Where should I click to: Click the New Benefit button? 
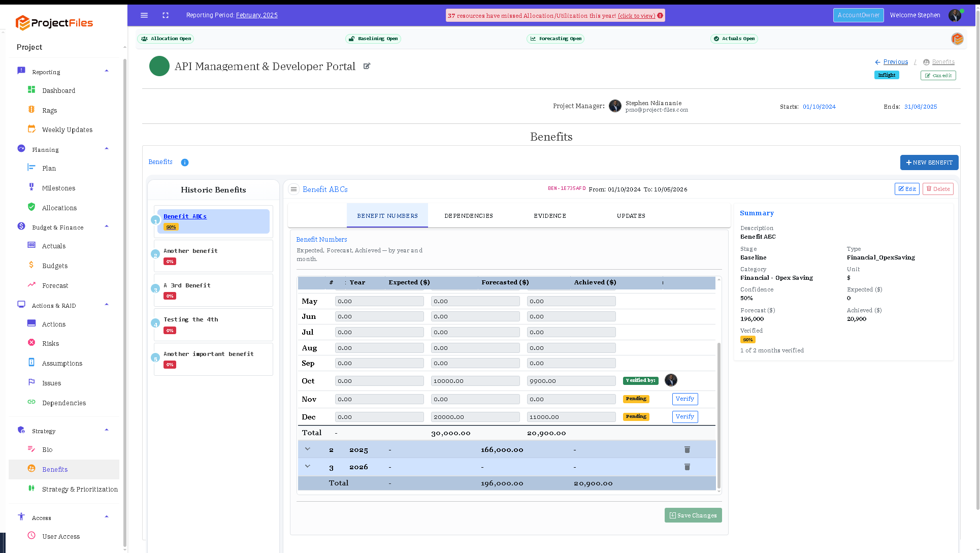click(929, 162)
